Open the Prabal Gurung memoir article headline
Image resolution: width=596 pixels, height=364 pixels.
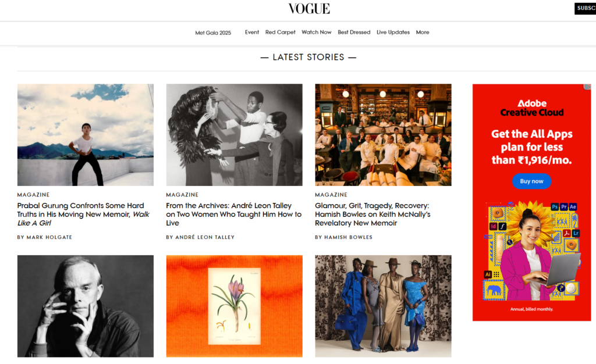pyautogui.click(x=83, y=214)
